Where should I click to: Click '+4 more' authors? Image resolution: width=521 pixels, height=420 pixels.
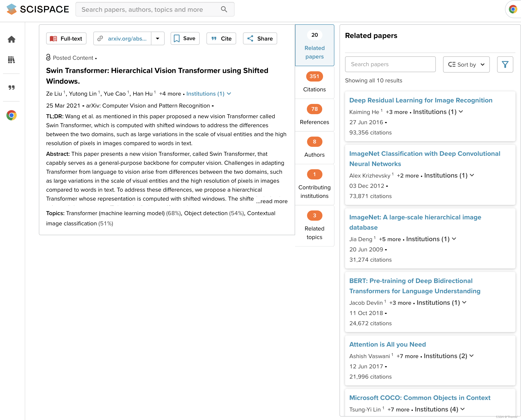[170, 94]
